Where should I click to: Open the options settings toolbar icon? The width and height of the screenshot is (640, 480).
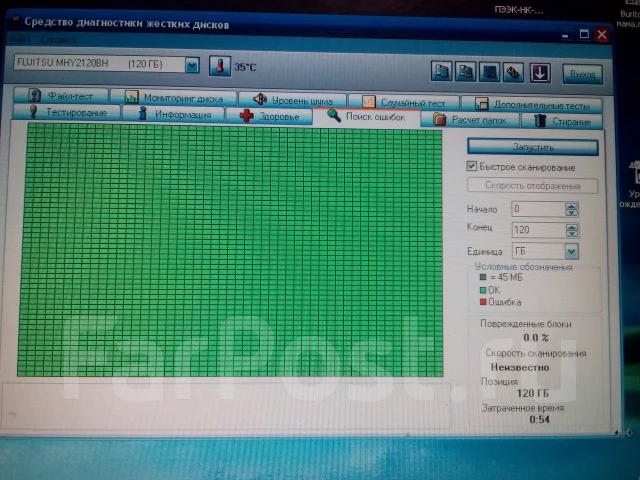[x=513, y=73]
